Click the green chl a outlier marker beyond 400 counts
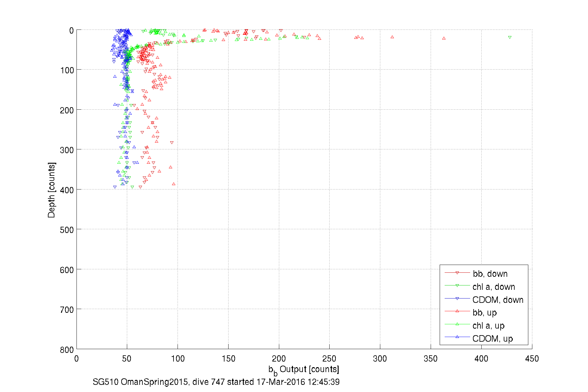Image resolution: width=588 pixels, height=392 pixels. (x=510, y=37)
